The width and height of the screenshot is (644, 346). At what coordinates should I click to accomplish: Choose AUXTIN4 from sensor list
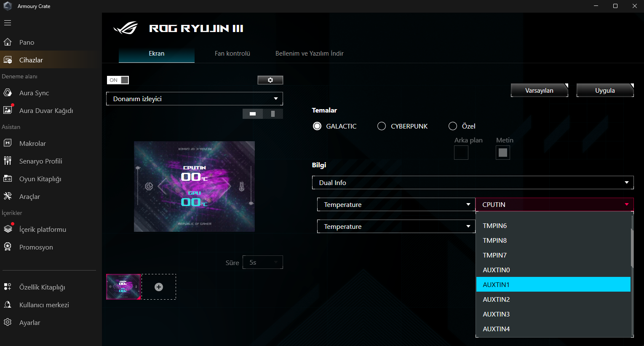[x=553, y=329]
